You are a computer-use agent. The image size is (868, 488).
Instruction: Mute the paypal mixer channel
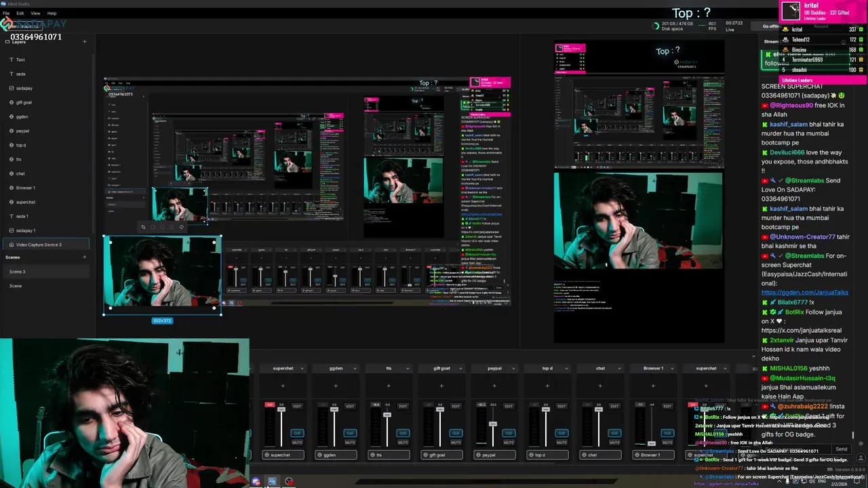click(509, 442)
